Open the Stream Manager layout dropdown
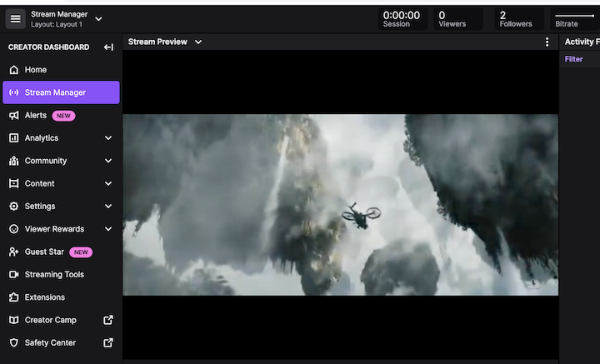600x364 pixels. 99,18
